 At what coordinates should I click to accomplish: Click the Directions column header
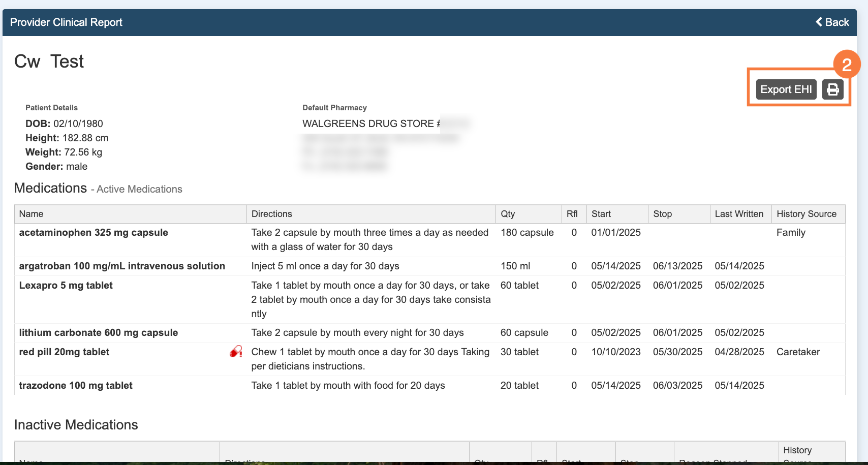(x=271, y=214)
